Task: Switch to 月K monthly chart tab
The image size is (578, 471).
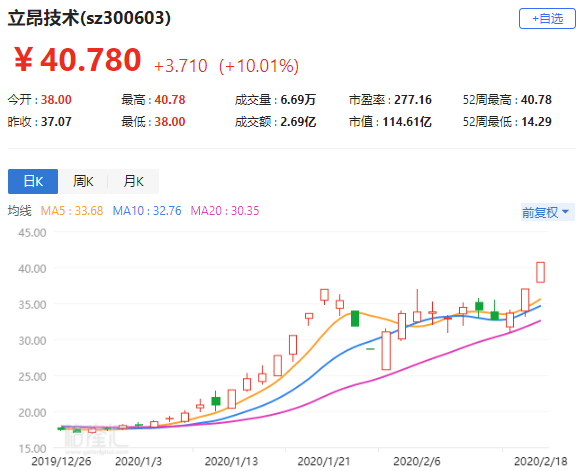Action: coord(133,181)
